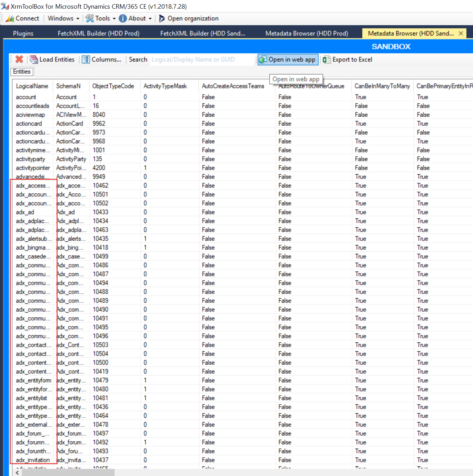473x476 pixels.
Task: Click the XrmToolBox icon in the title bar
Action: pos(5,6)
